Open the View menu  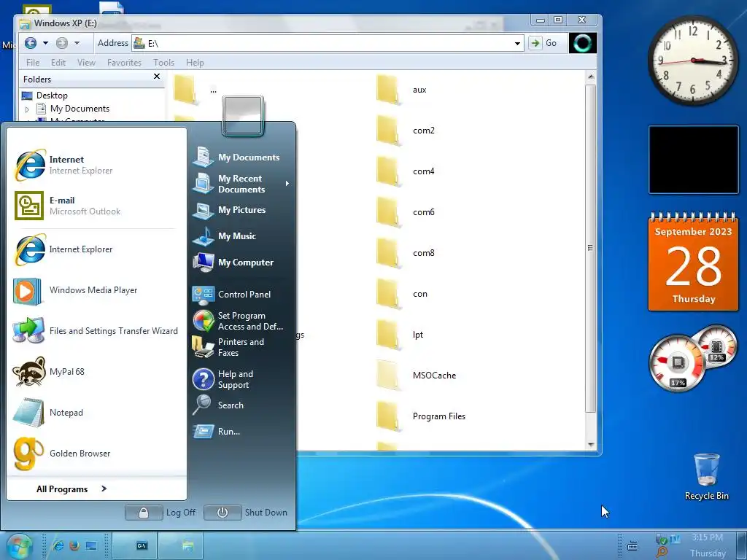tap(86, 63)
